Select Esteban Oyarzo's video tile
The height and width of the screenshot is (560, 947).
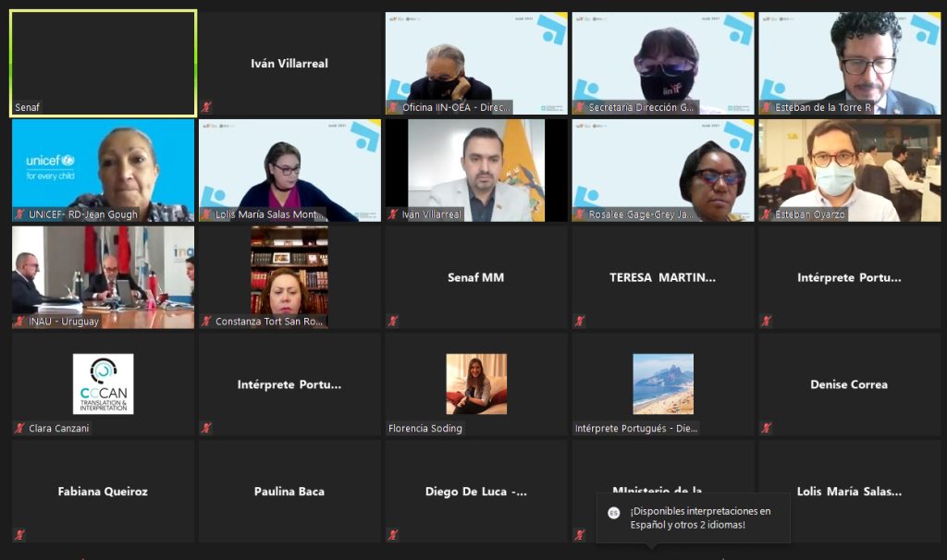coord(849,170)
